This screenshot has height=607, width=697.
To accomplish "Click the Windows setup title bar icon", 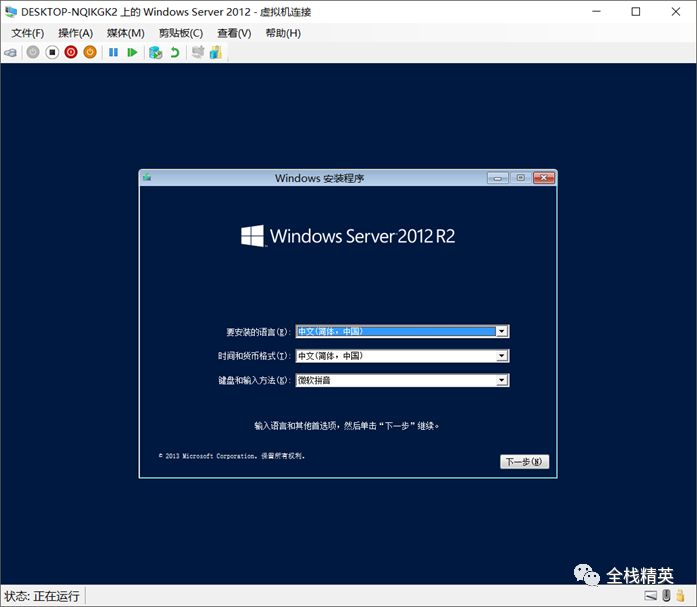I will click(147, 178).
